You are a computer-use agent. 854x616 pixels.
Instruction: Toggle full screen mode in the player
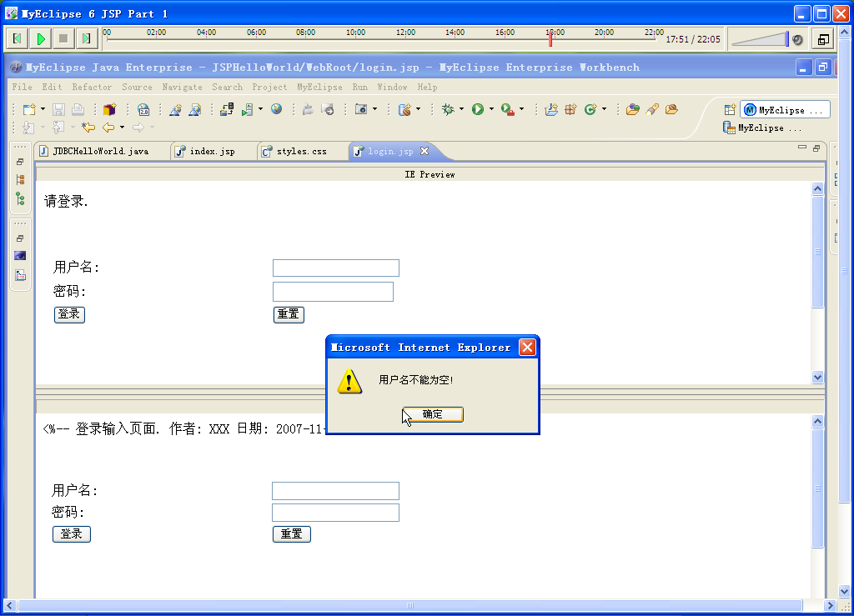[823, 39]
